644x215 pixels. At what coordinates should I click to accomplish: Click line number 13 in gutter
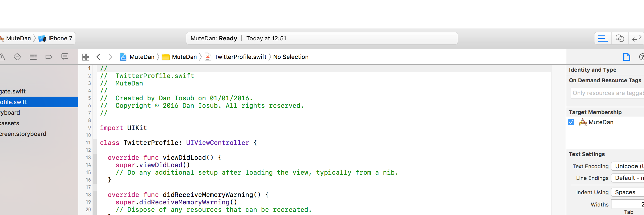coord(88,158)
